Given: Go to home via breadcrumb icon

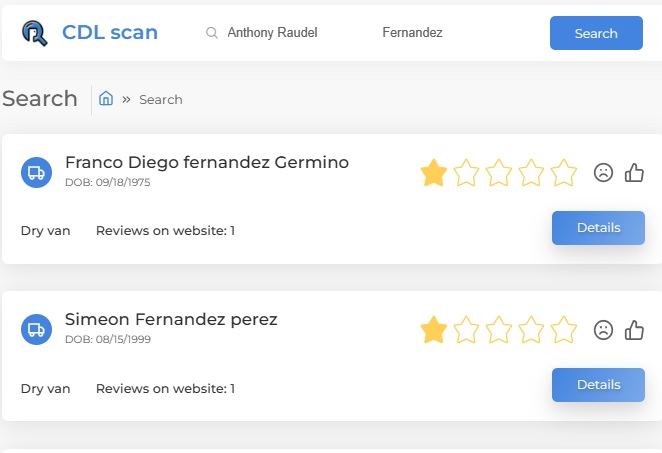Looking at the screenshot, I should click(106, 99).
